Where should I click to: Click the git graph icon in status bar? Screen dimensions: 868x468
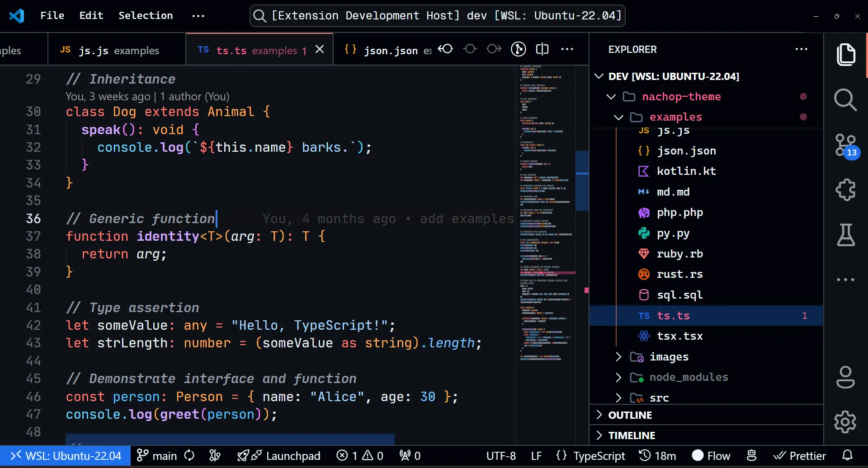click(x=215, y=456)
